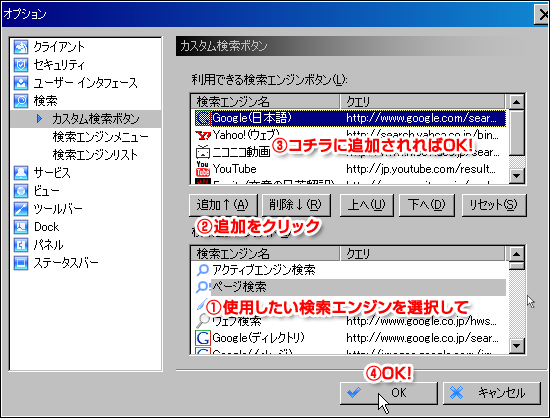Open the Dock settings page
The width and height of the screenshot is (550, 418).
[x=46, y=227]
